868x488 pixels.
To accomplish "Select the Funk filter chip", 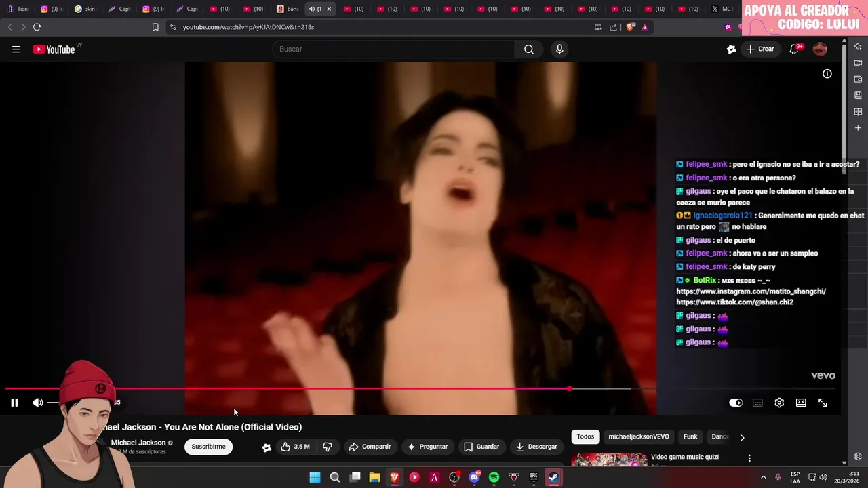I will [690, 437].
